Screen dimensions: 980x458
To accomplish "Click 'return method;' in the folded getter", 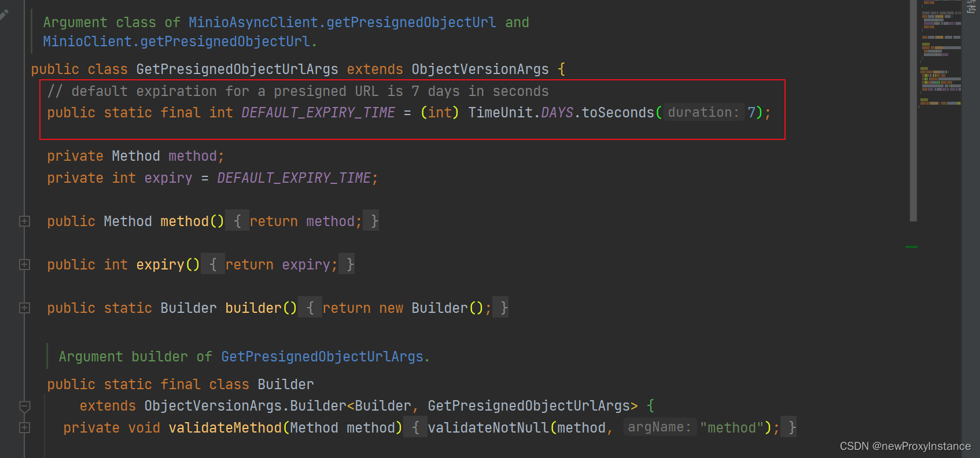I will tap(306, 221).
